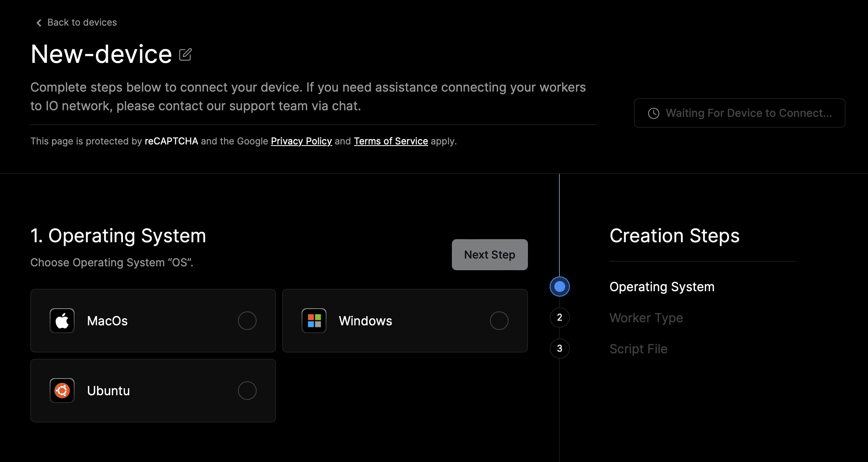Click the New-device title text
The image size is (868, 462).
[x=101, y=54]
